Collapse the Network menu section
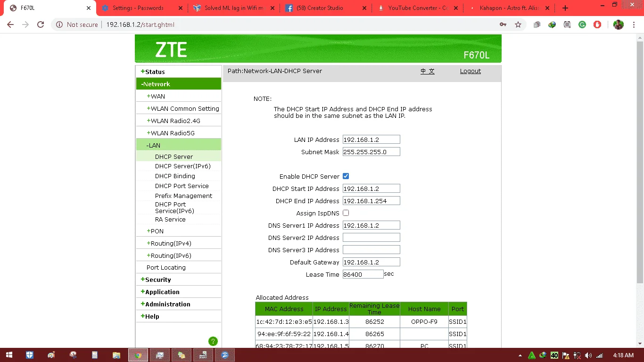 click(156, 84)
